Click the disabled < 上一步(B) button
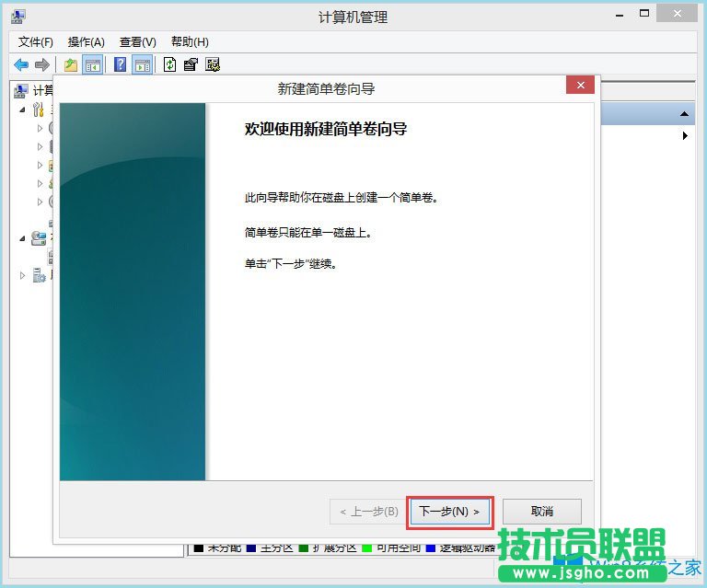The width and height of the screenshot is (707, 588). pyautogui.click(x=368, y=512)
